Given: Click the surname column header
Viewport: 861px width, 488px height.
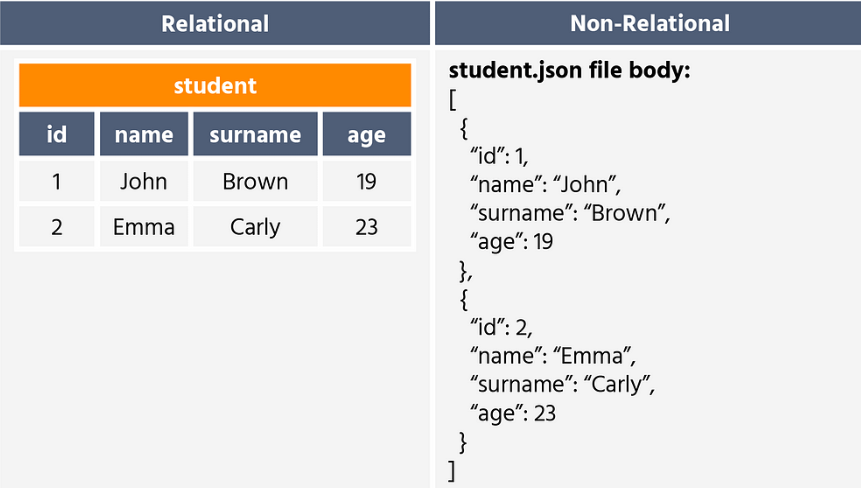Looking at the screenshot, I should 255,134.
